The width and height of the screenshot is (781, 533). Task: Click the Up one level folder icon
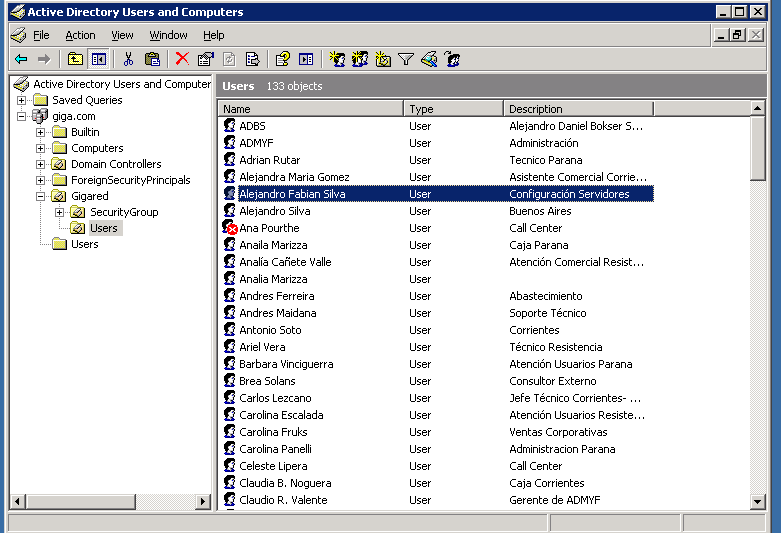point(76,59)
